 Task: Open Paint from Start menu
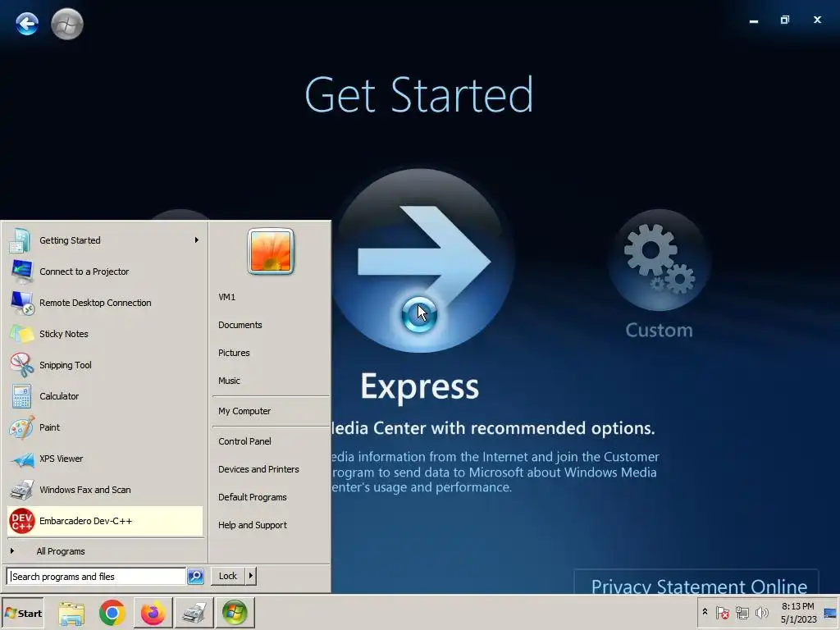[105, 427]
